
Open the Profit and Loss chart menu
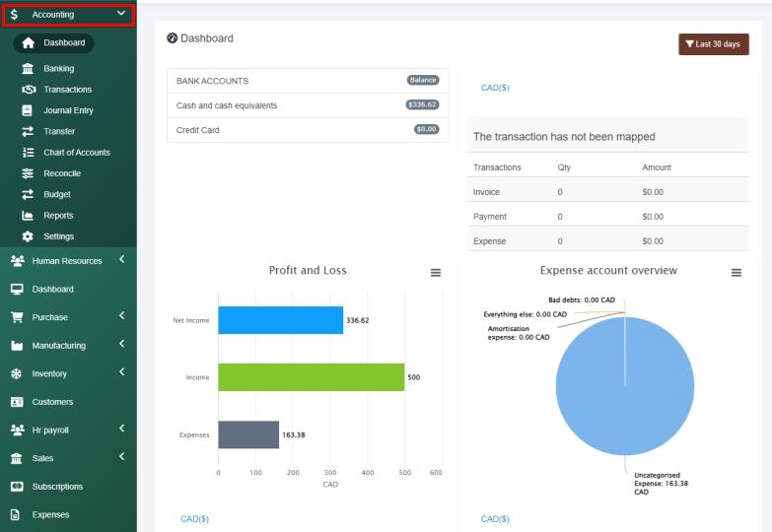click(x=436, y=273)
